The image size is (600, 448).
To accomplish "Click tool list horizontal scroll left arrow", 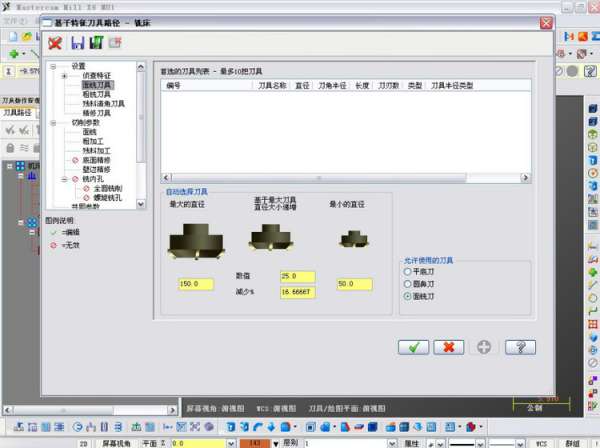I will 166,178.
